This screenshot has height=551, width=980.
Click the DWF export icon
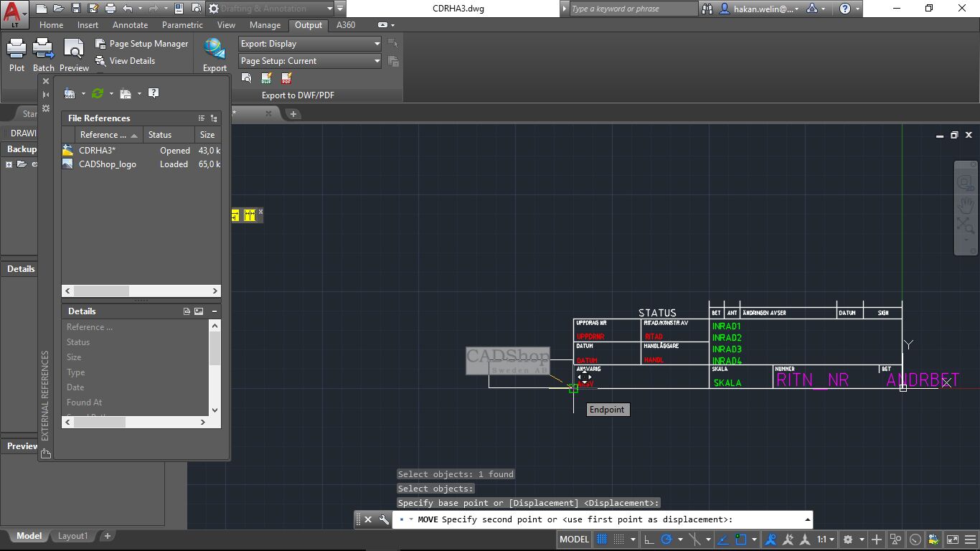[x=266, y=78]
